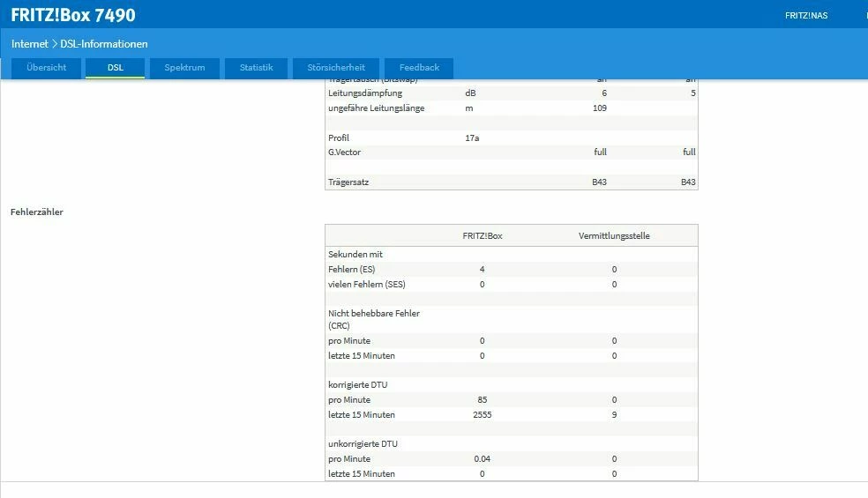Click the Fehlerzähler section heading

tap(36, 212)
